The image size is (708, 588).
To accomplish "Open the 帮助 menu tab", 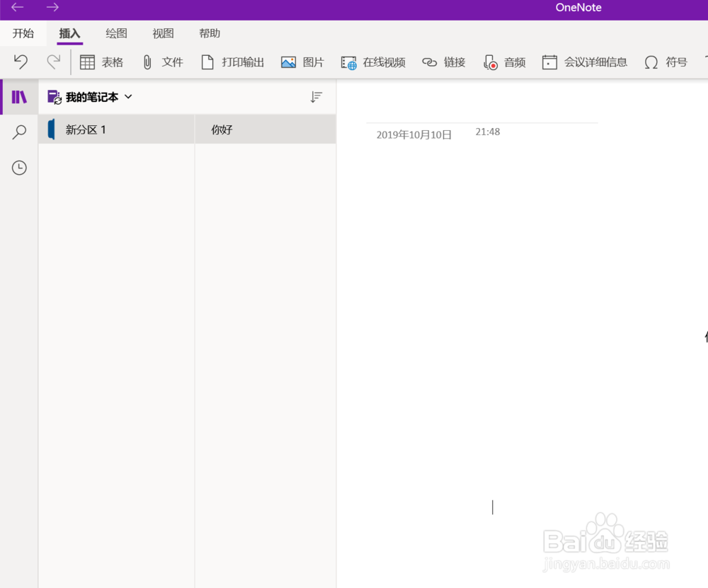I will click(210, 33).
